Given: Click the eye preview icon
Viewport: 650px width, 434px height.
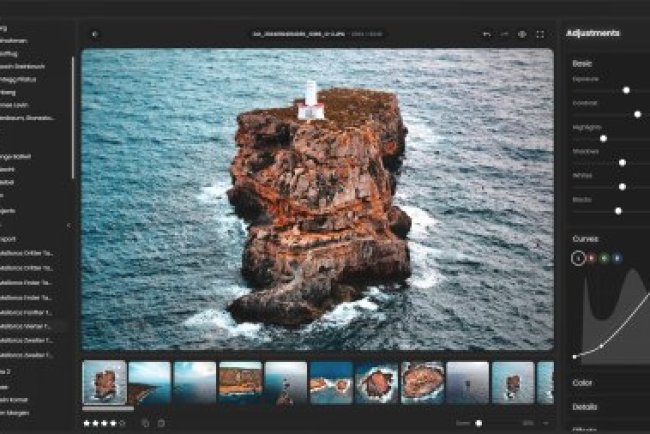Looking at the screenshot, I should 522,34.
